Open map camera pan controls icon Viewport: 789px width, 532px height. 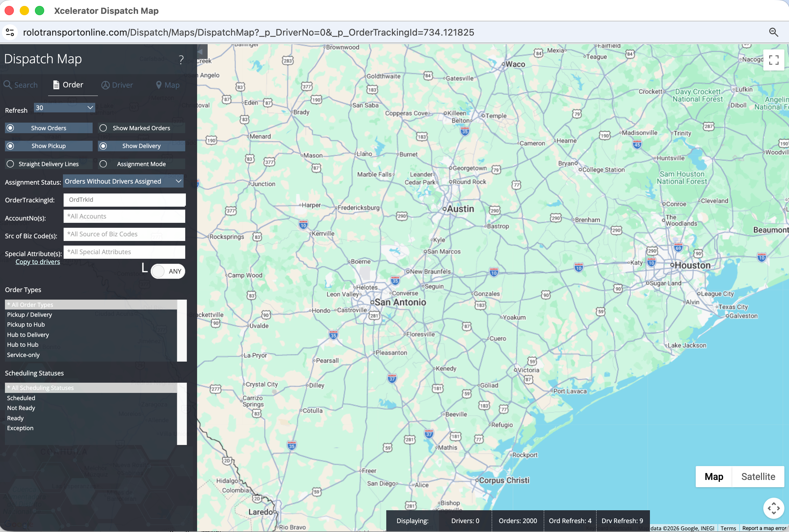(774, 508)
